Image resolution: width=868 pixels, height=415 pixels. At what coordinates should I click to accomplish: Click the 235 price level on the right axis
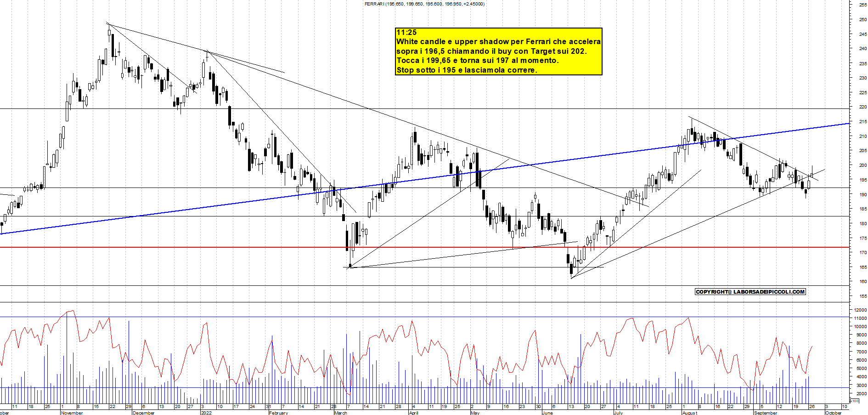(x=862, y=63)
